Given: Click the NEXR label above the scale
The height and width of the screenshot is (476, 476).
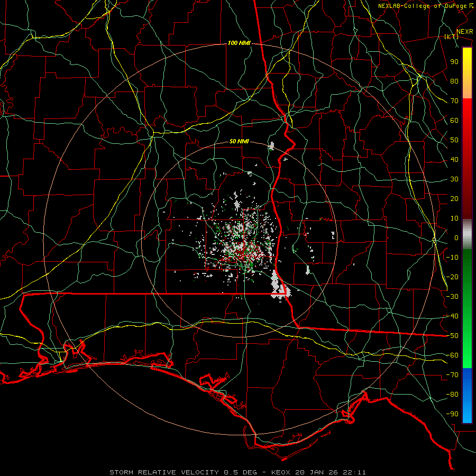Looking at the screenshot, I should [464, 32].
